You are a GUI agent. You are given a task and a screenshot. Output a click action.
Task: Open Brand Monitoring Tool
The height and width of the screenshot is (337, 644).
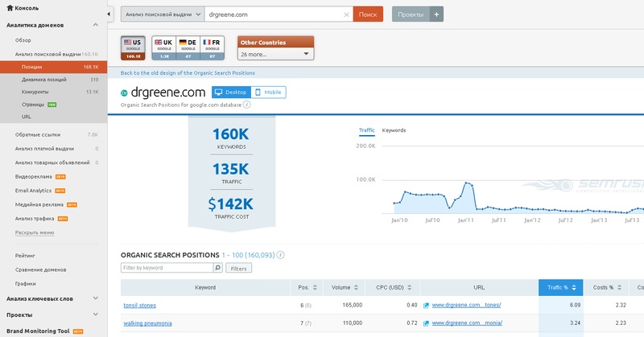pyautogui.click(x=38, y=331)
